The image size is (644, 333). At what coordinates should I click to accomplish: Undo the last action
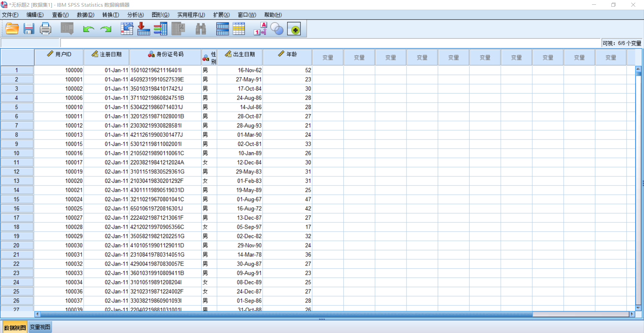click(89, 29)
